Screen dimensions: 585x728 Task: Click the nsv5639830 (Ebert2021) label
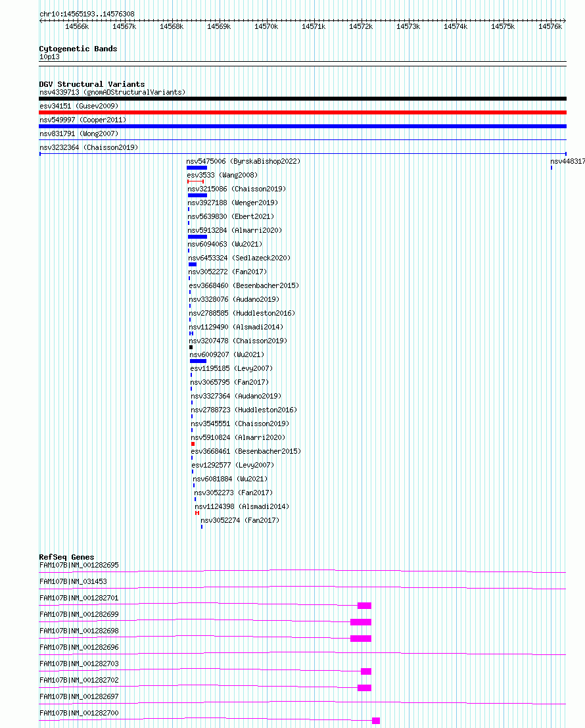coord(231,217)
